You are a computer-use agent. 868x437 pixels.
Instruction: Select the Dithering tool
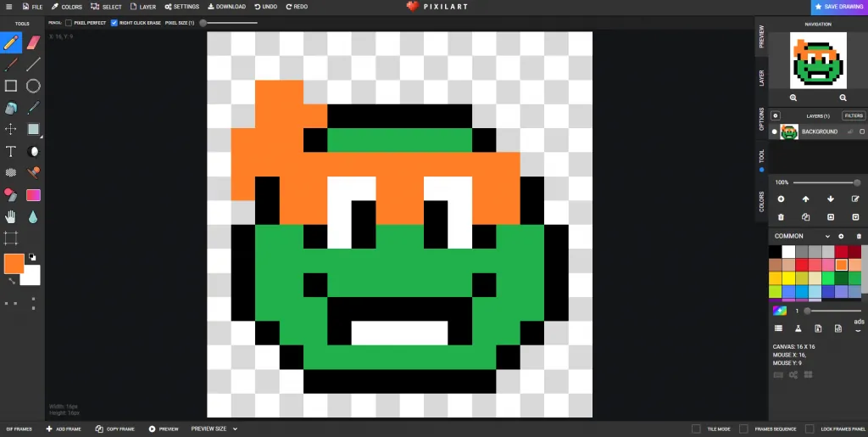coord(11,173)
